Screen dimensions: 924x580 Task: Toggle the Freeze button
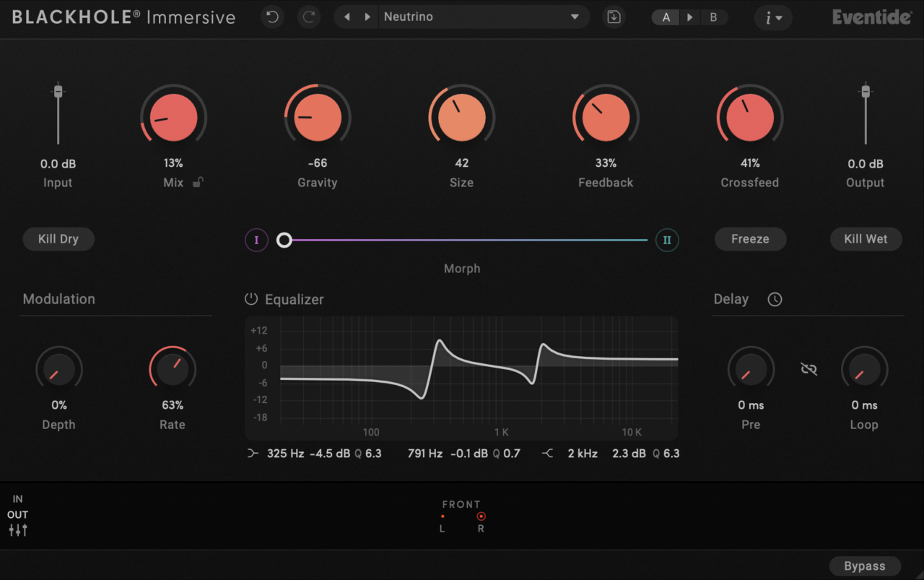[x=750, y=239]
